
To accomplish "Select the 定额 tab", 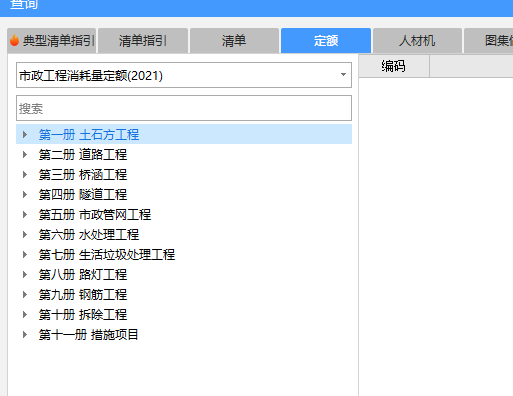I will 326,41.
